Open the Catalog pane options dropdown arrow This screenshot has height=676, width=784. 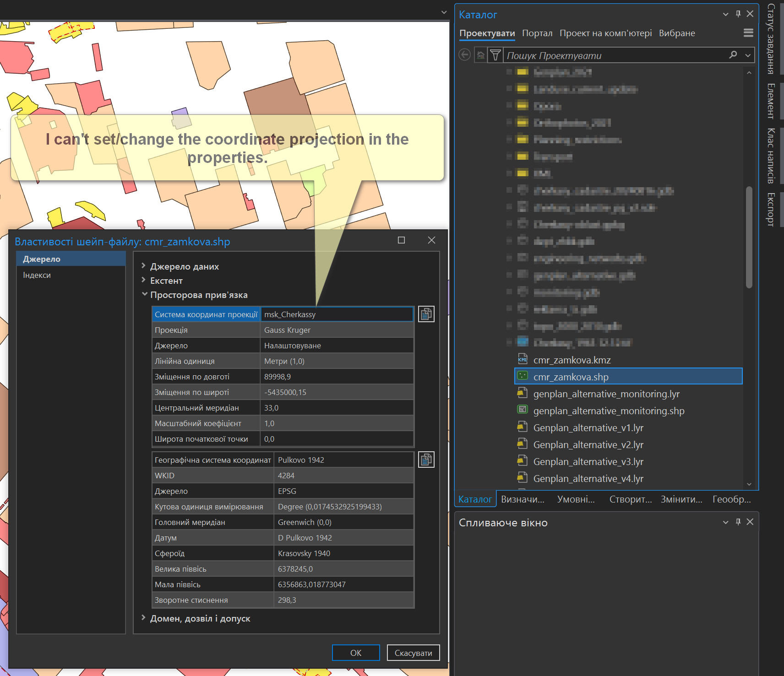pyautogui.click(x=725, y=15)
